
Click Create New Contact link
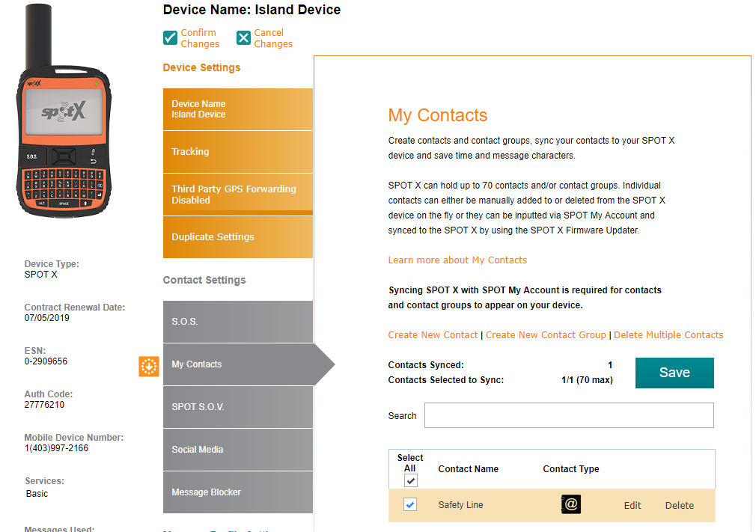[433, 335]
